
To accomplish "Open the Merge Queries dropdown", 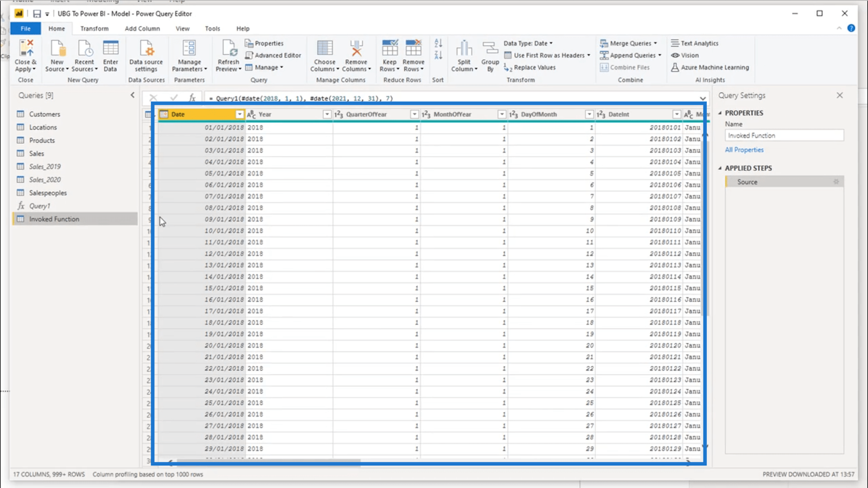I will (x=629, y=43).
